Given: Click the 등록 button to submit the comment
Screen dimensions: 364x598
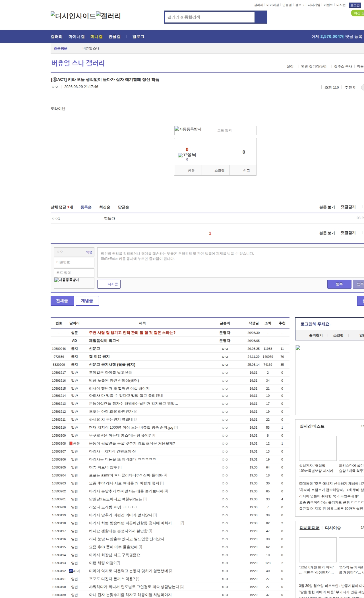Looking at the screenshot, I should click(339, 284).
